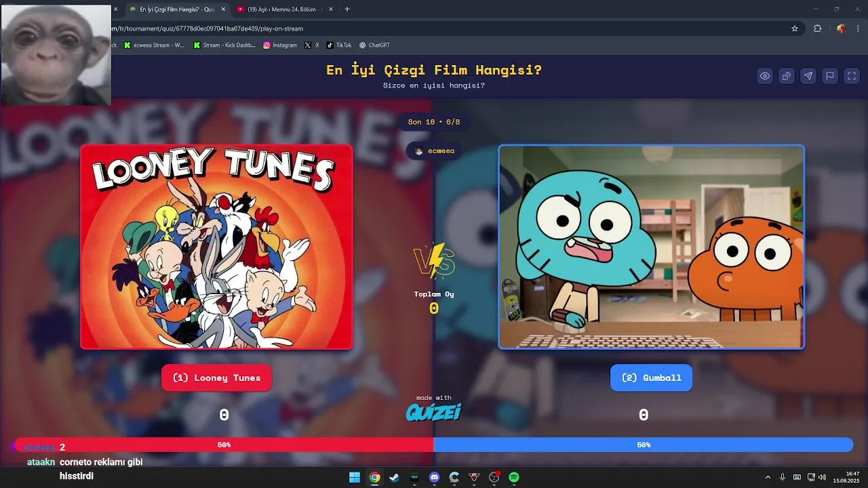
Task: Close the En İyi Çizgi Film tab
Action: coord(223,9)
